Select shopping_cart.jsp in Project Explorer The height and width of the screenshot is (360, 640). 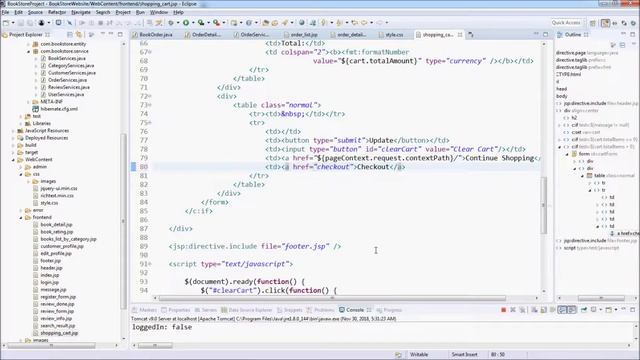(x=60, y=333)
